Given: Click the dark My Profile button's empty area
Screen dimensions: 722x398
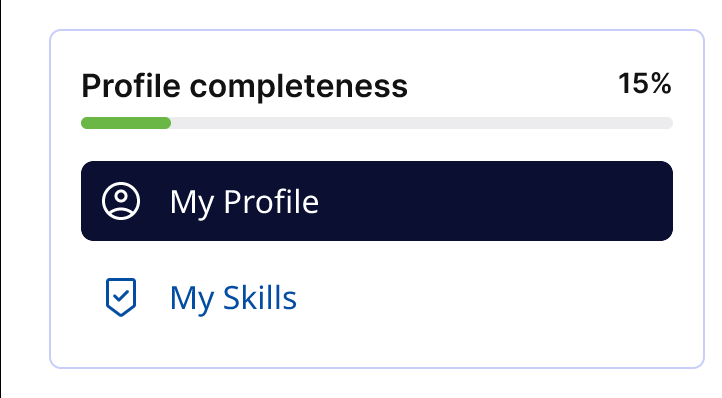Looking at the screenshot, I should (x=495, y=201).
